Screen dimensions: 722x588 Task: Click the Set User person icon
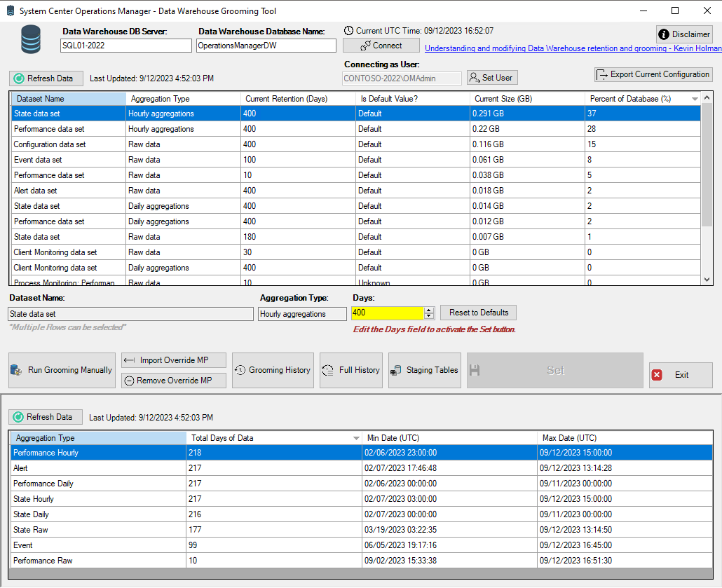coord(475,78)
